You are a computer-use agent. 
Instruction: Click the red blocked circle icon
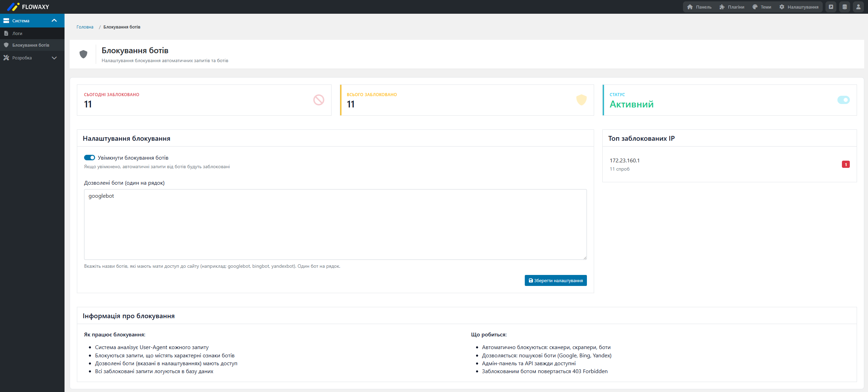pyautogui.click(x=319, y=100)
